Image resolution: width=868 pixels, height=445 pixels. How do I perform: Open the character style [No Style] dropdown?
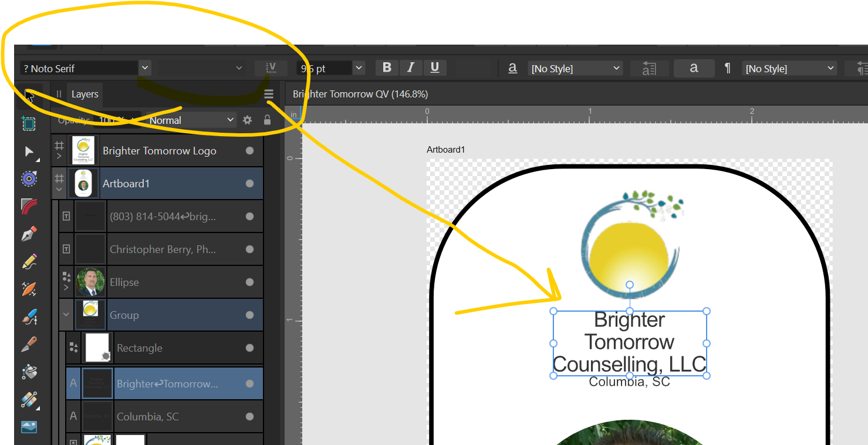tap(575, 69)
